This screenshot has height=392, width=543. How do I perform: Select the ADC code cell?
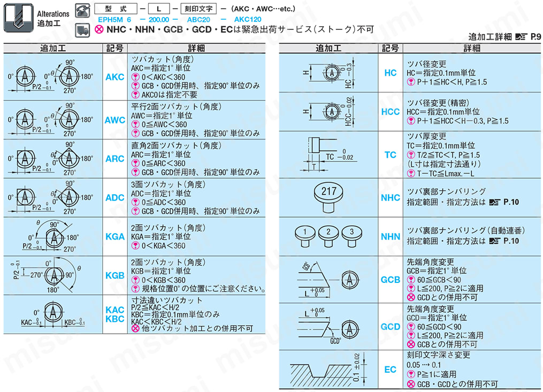[x=115, y=197]
